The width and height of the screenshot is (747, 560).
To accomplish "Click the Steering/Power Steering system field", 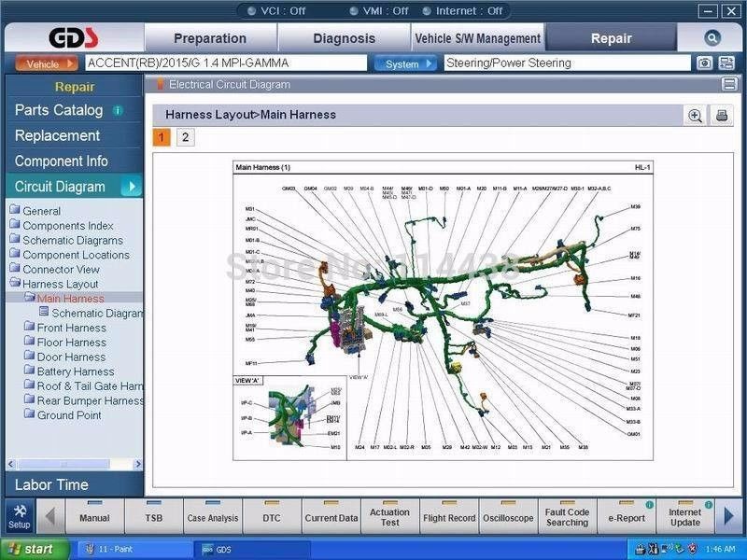I will (x=567, y=63).
